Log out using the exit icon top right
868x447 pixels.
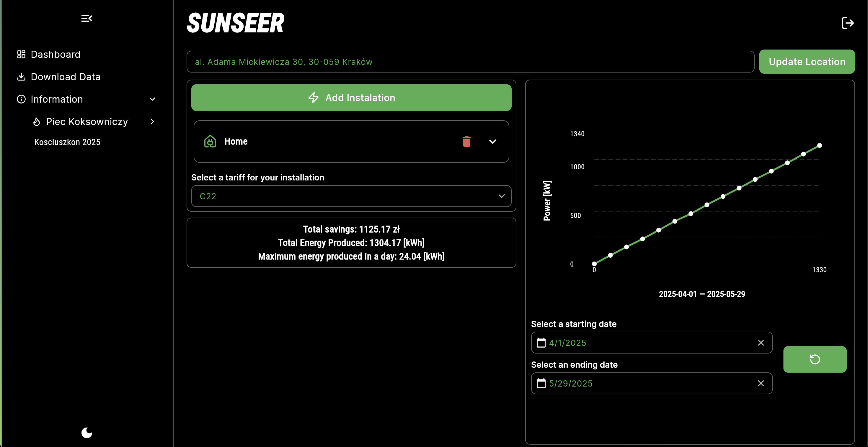[848, 22]
